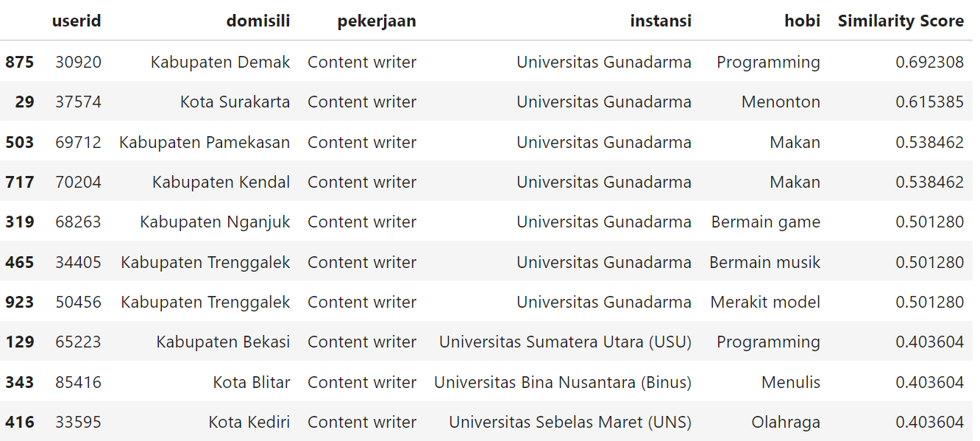
Task: Click the hobi column header
Action: point(802,21)
